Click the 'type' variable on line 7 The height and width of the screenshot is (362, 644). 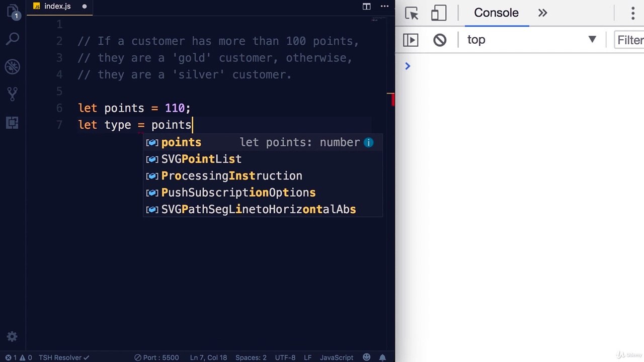(118, 125)
